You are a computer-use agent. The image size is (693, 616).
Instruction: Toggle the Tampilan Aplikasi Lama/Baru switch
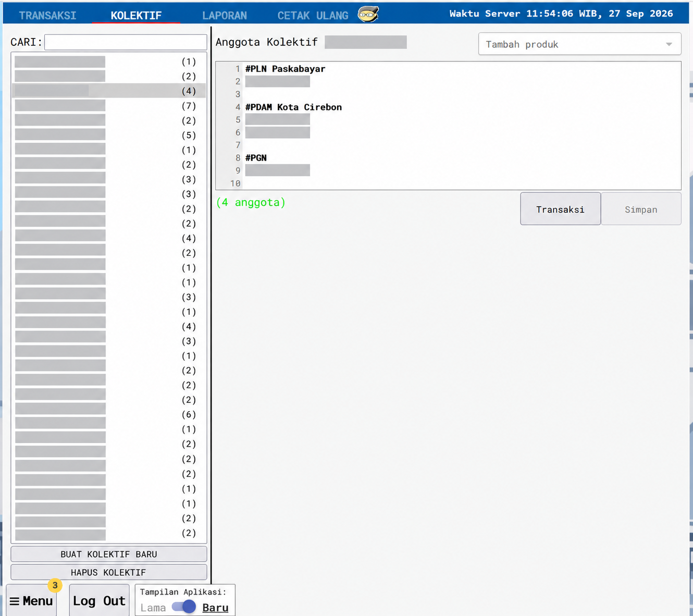(184, 607)
